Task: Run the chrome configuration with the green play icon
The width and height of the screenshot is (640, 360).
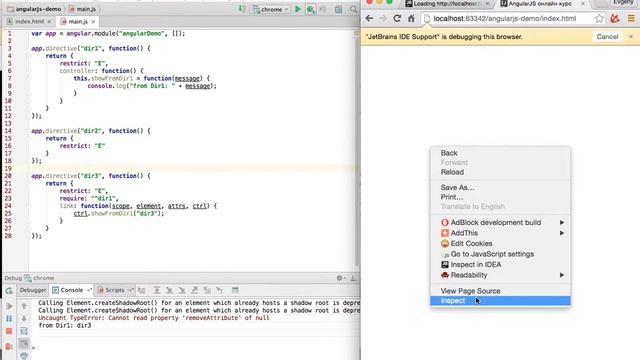Action: click(298, 9)
